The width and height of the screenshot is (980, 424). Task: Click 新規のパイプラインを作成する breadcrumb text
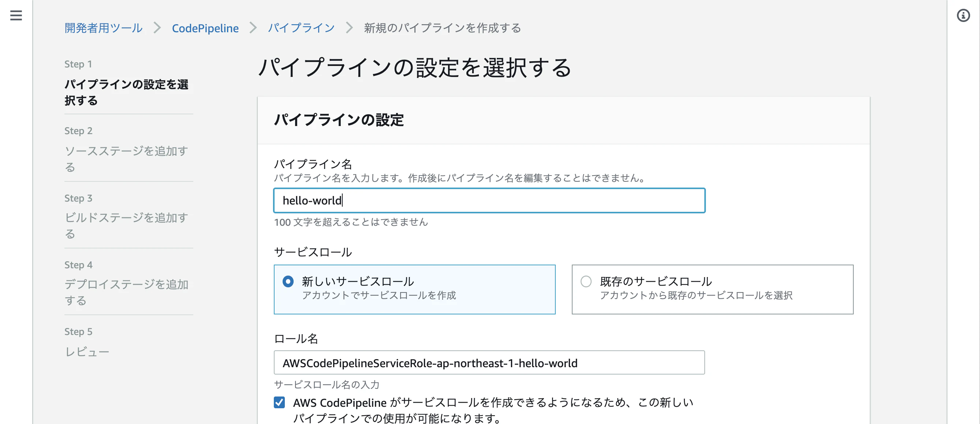[442, 28]
